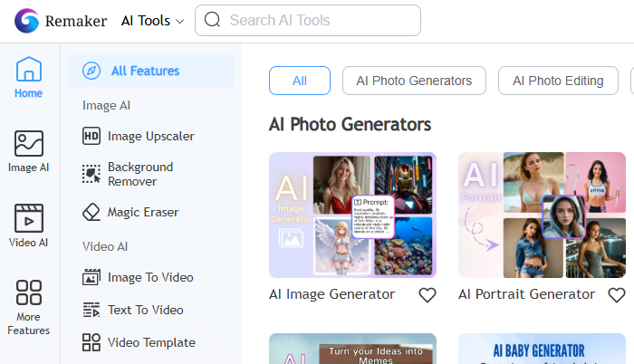
Task: Click the Video AI section heading in list
Action: click(105, 246)
